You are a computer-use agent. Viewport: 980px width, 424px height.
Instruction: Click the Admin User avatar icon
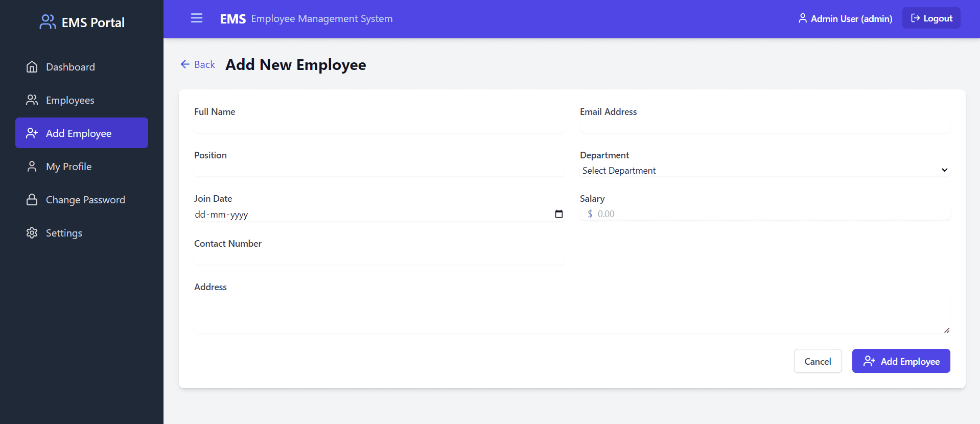coord(803,18)
